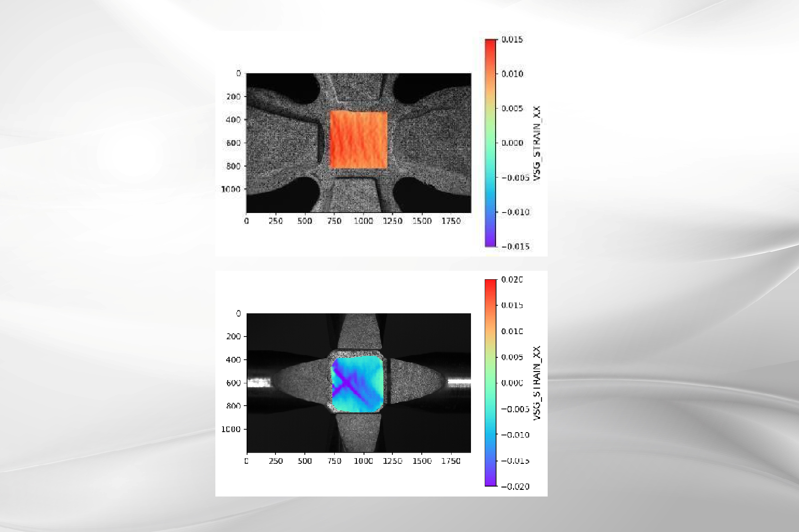
Task: Click the 0.010 tick on bottom colorbar
Action: coord(512,331)
